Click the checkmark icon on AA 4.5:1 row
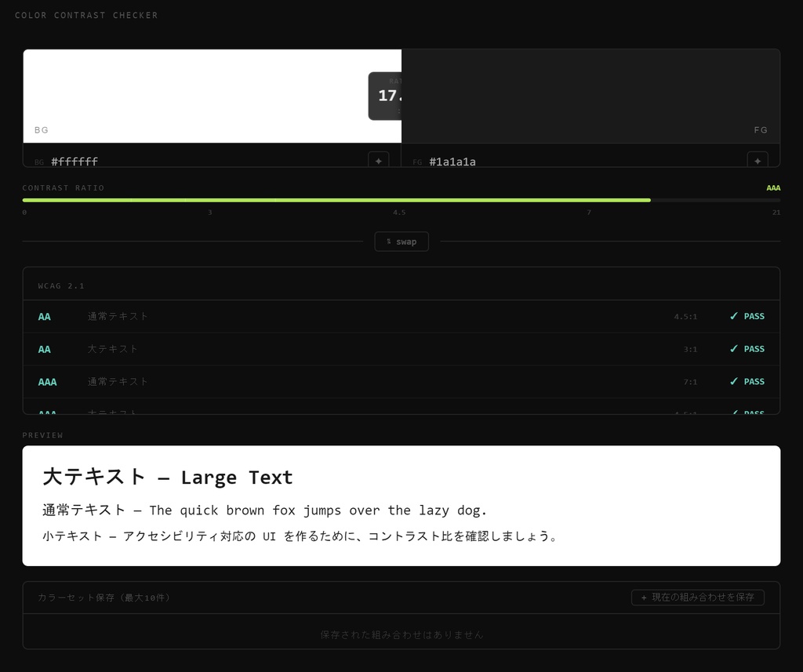The height and width of the screenshot is (672, 803). [x=734, y=316]
